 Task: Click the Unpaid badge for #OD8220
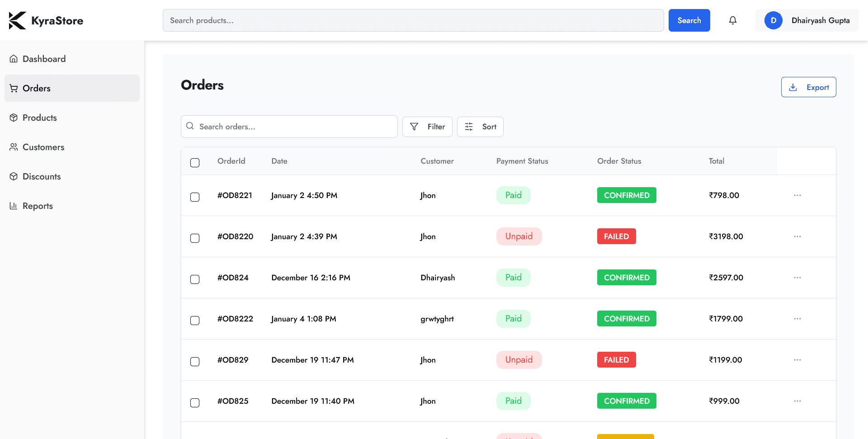pyautogui.click(x=519, y=236)
